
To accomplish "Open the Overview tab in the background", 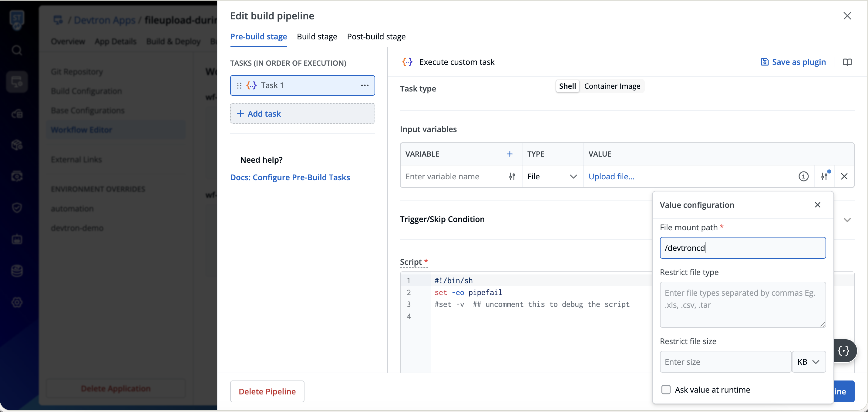I will 68,42.
